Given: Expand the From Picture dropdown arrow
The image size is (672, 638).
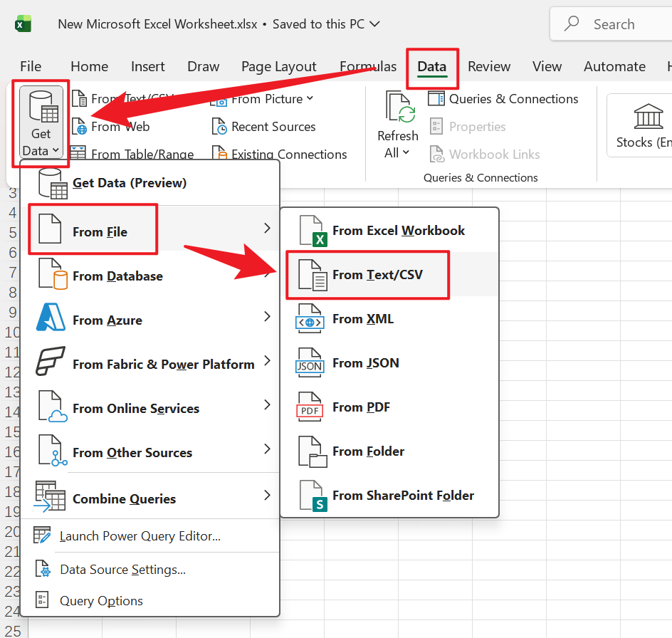Looking at the screenshot, I should [x=310, y=99].
